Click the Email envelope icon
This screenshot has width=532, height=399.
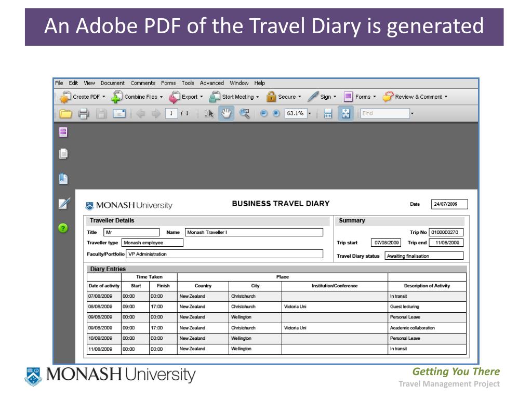click(x=119, y=114)
